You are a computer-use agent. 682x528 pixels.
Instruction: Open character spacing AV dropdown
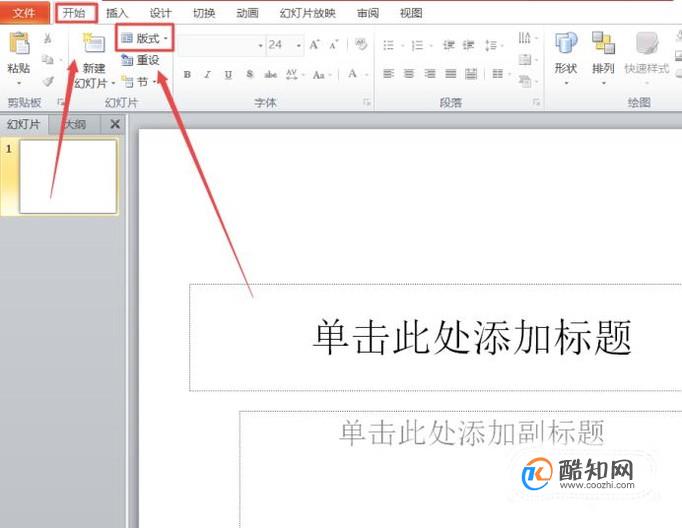294,75
